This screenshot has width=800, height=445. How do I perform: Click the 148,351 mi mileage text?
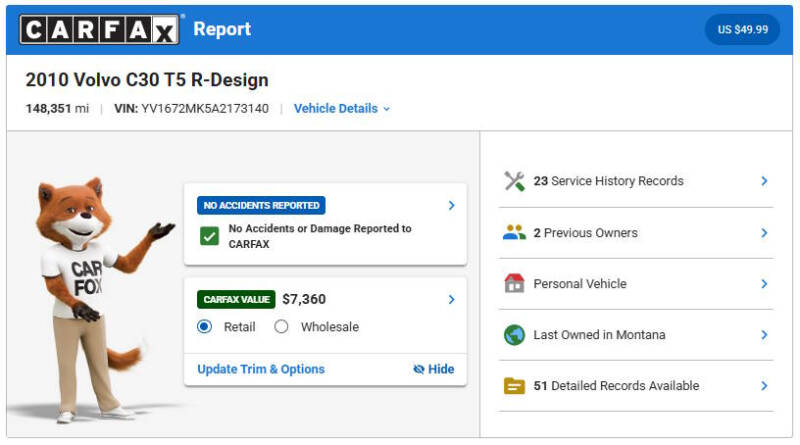click(57, 109)
